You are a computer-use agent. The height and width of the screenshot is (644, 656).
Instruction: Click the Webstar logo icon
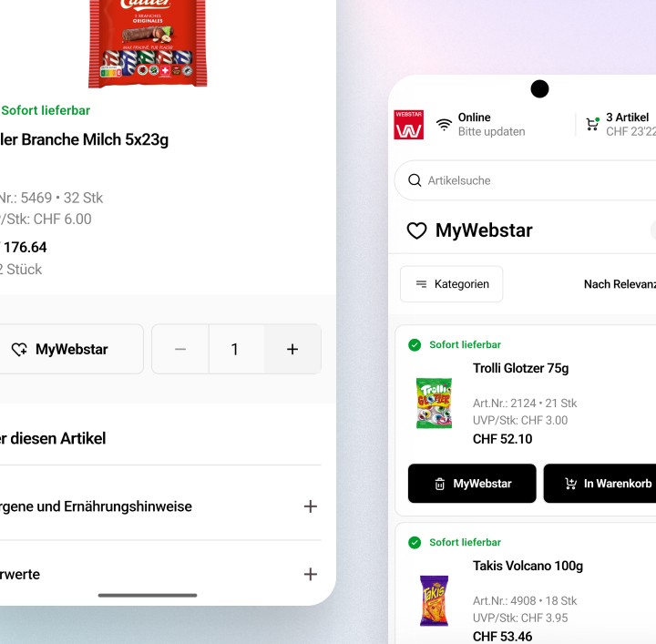[x=408, y=125]
